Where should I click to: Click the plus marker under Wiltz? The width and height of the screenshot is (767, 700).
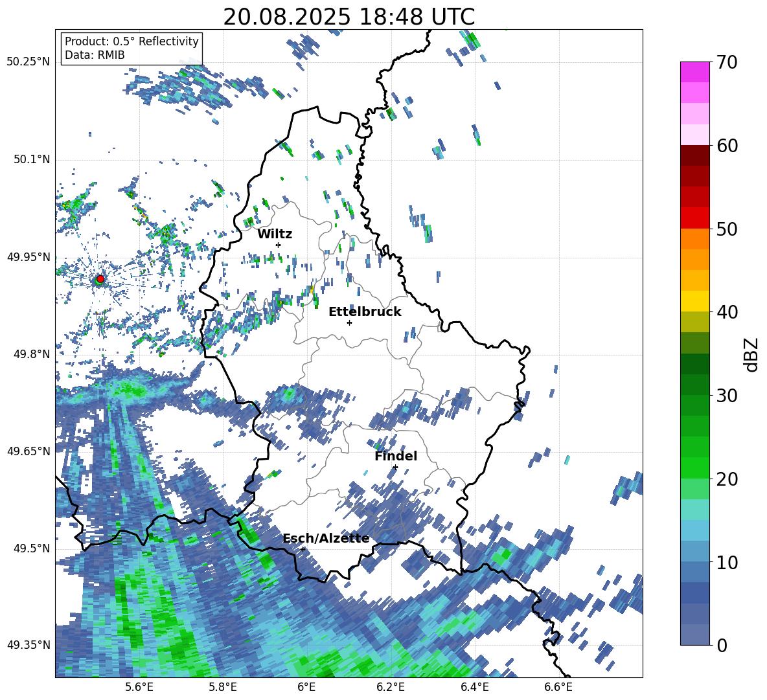pos(279,245)
